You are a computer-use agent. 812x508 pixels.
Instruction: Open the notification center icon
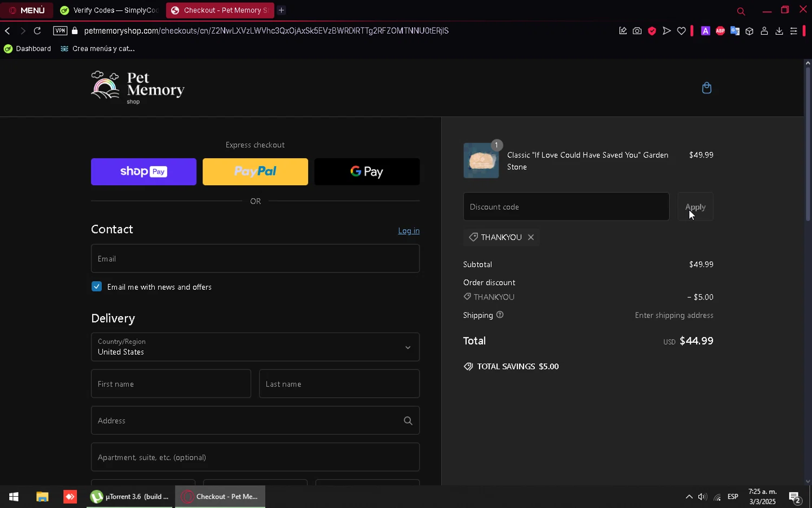[x=795, y=497]
